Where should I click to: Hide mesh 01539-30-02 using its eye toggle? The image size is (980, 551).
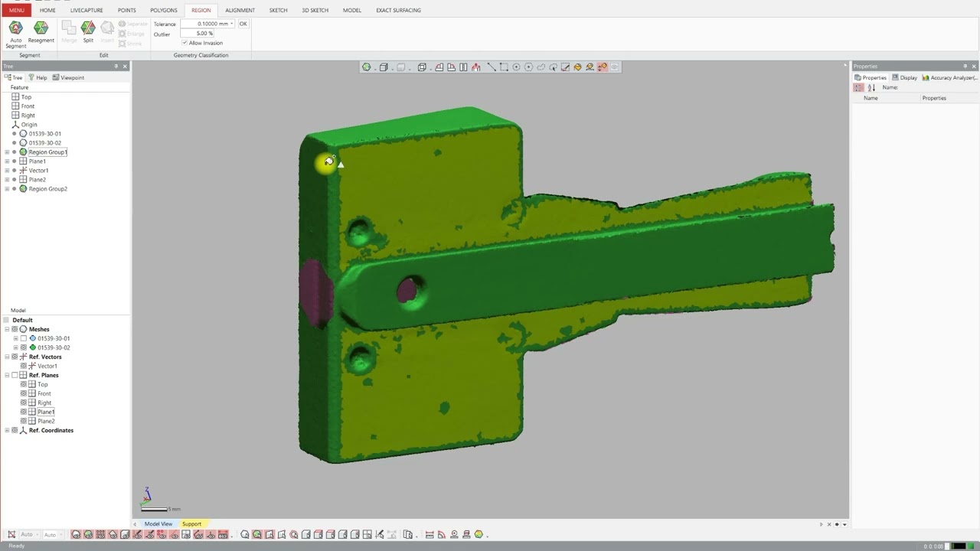pyautogui.click(x=23, y=347)
